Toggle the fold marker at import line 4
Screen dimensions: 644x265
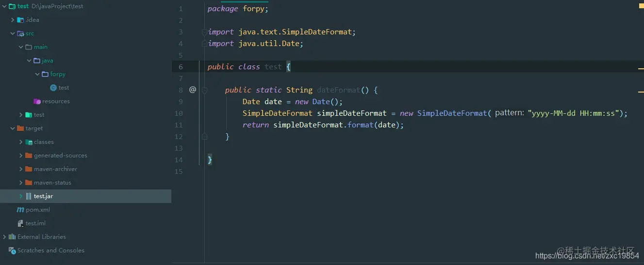(204, 44)
